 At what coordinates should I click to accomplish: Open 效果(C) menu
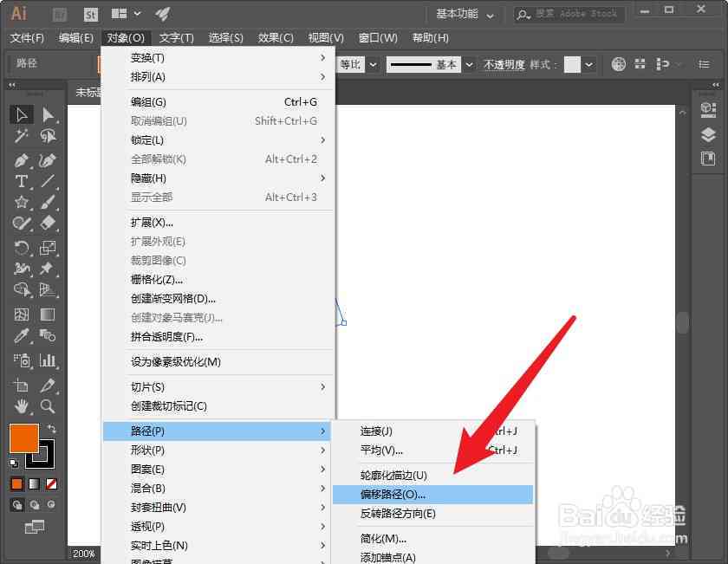[276, 38]
